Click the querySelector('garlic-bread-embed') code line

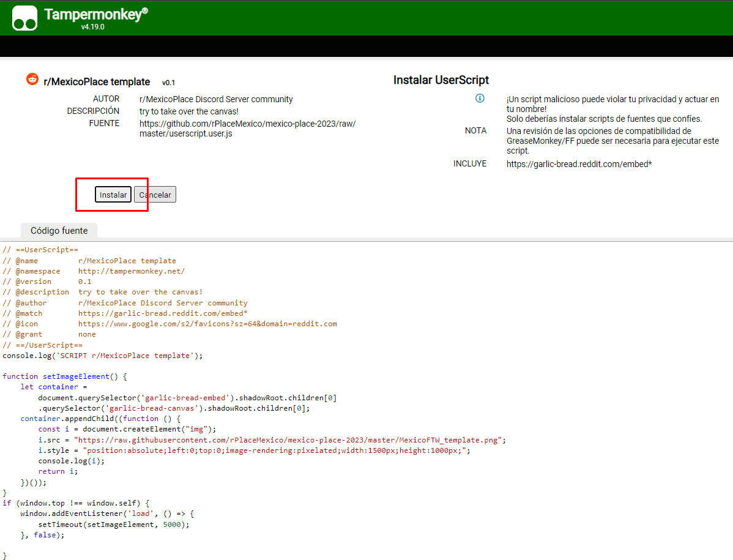[187, 398]
